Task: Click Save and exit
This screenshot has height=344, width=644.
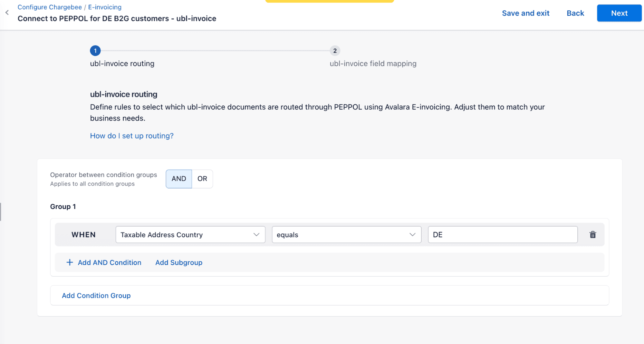Action: (x=525, y=13)
